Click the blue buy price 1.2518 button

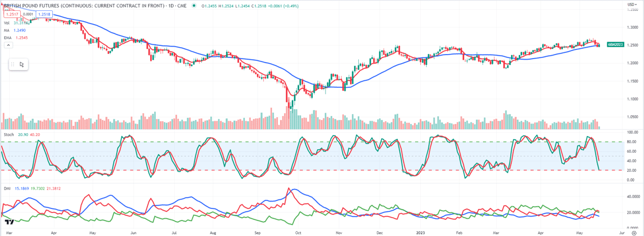coord(43,14)
